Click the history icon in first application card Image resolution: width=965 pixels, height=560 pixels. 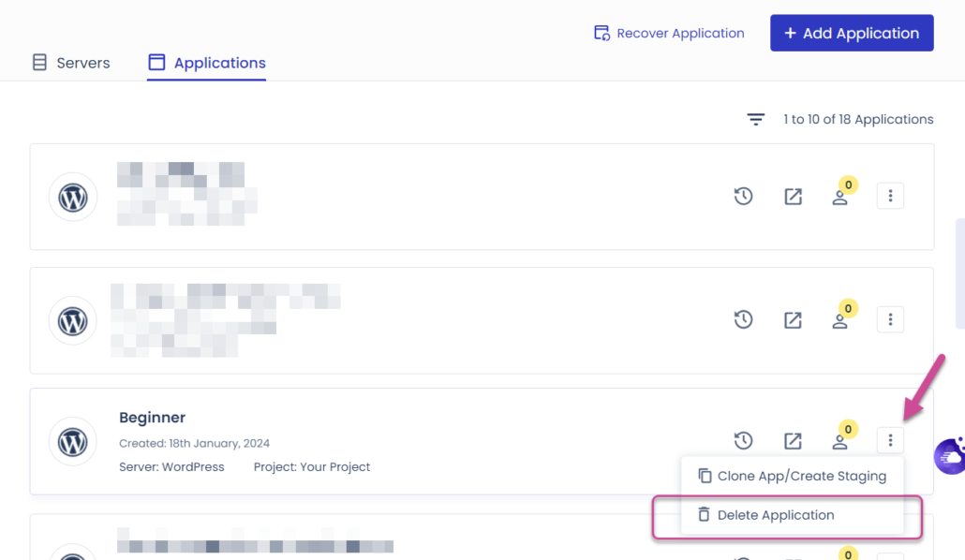click(744, 197)
